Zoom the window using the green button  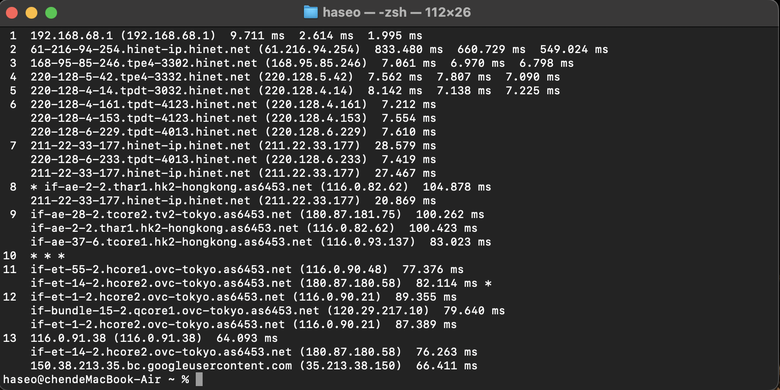click(51, 13)
